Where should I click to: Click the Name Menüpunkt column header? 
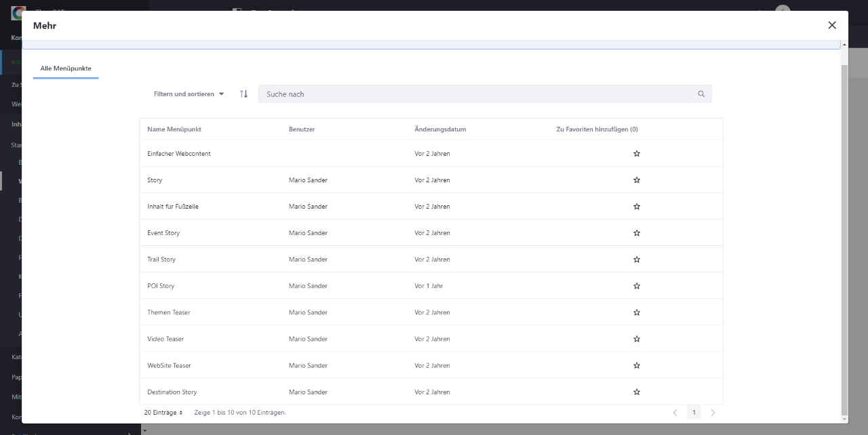(x=174, y=129)
